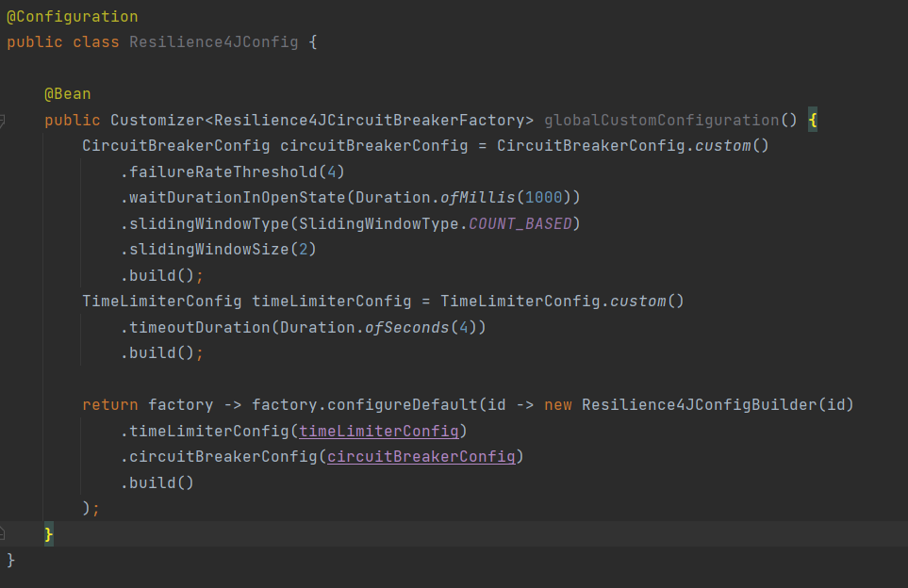Place cursor on failureRateThreshold call
Viewport: 908px width, 588px height.
(223, 171)
